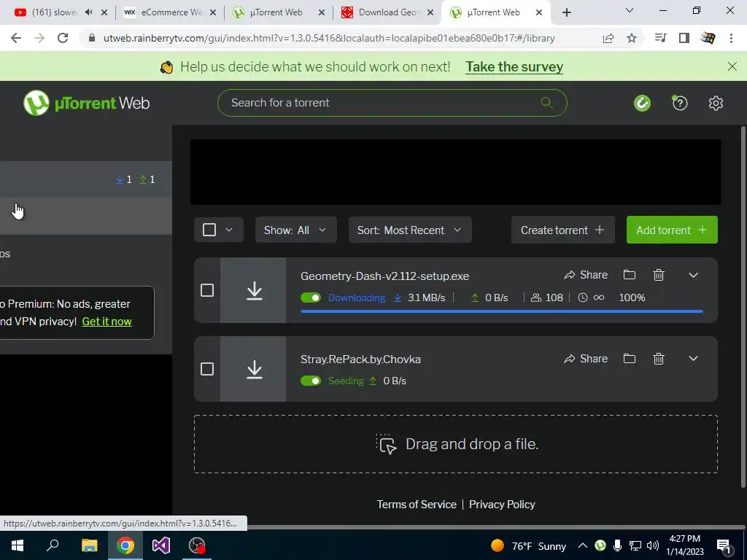Viewport: 747px width, 560px height.
Task: Open the media control playlist icon
Action: pos(660,38)
